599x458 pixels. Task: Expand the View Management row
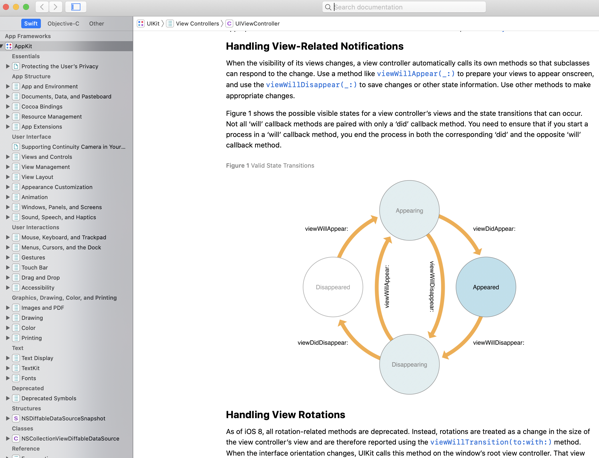[8, 167]
